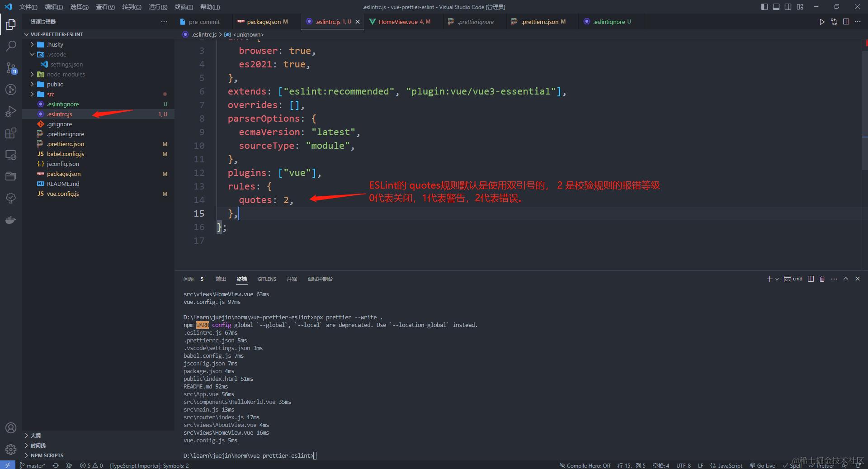Split the editor to the right
Image resolution: width=868 pixels, height=469 pixels.
[x=846, y=22]
